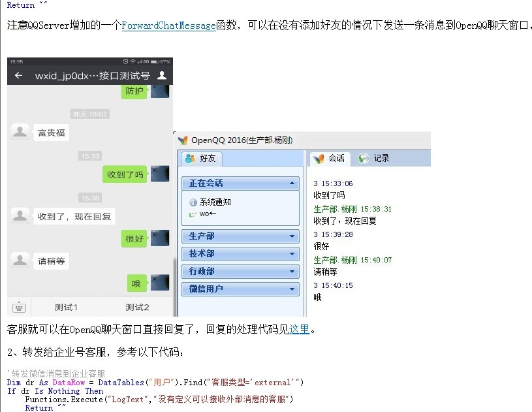Tap the 测试1 menu button
Viewport: 532px width, 412px height.
pyautogui.click(x=66, y=308)
